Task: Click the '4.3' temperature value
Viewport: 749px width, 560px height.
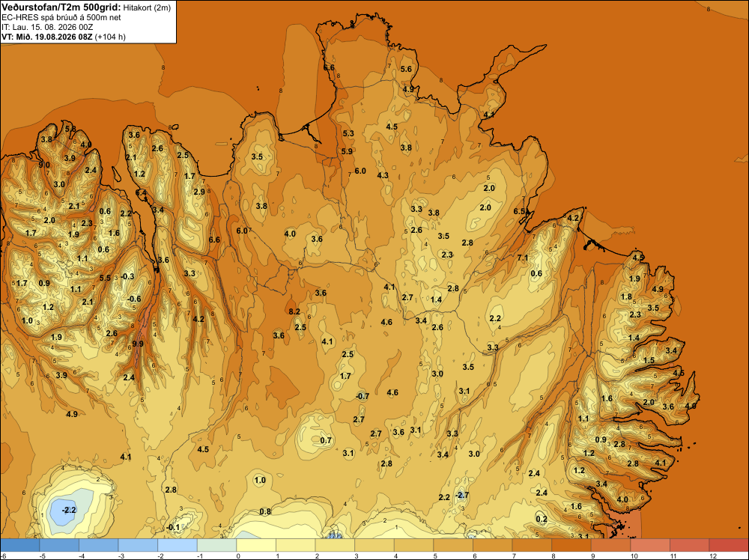Action: coord(383,175)
